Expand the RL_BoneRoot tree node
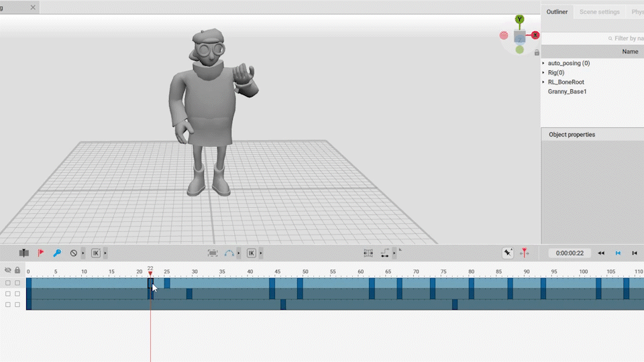The height and width of the screenshot is (362, 644). tap(543, 82)
